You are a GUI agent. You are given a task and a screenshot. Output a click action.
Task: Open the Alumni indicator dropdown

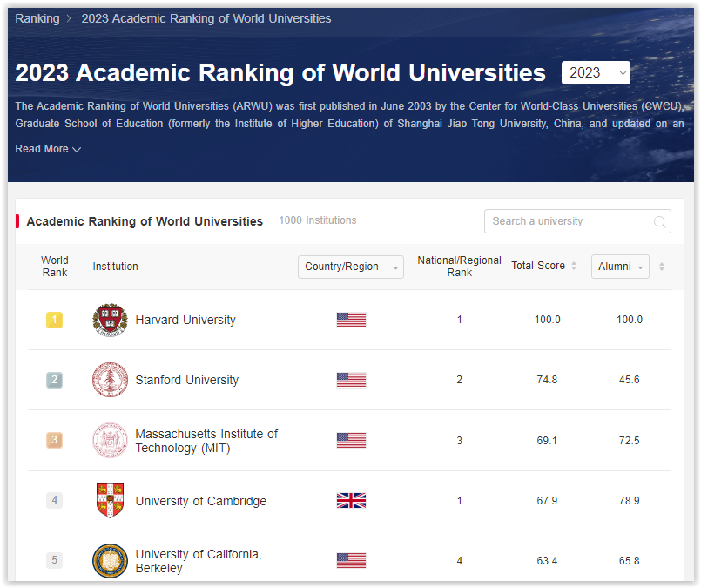coord(620,267)
